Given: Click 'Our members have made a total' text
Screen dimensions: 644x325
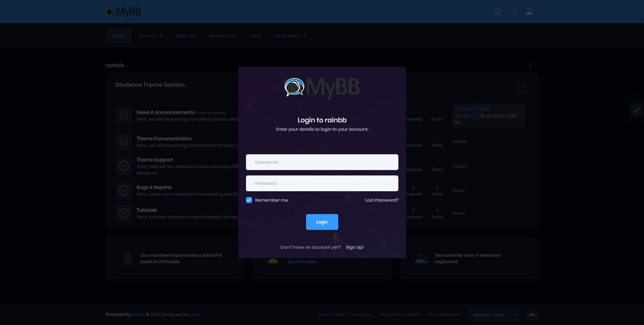Looking at the screenshot, I should click(181, 258).
